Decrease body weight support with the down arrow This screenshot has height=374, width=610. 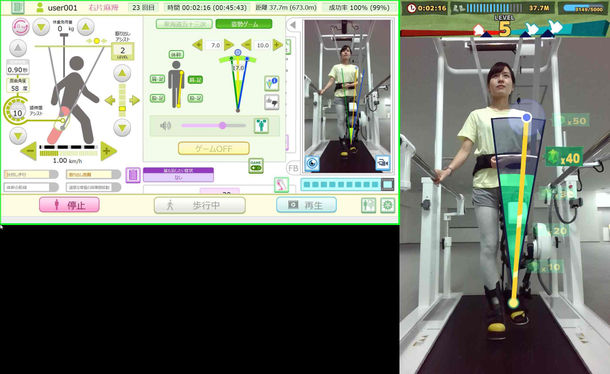click(x=41, y=27)
